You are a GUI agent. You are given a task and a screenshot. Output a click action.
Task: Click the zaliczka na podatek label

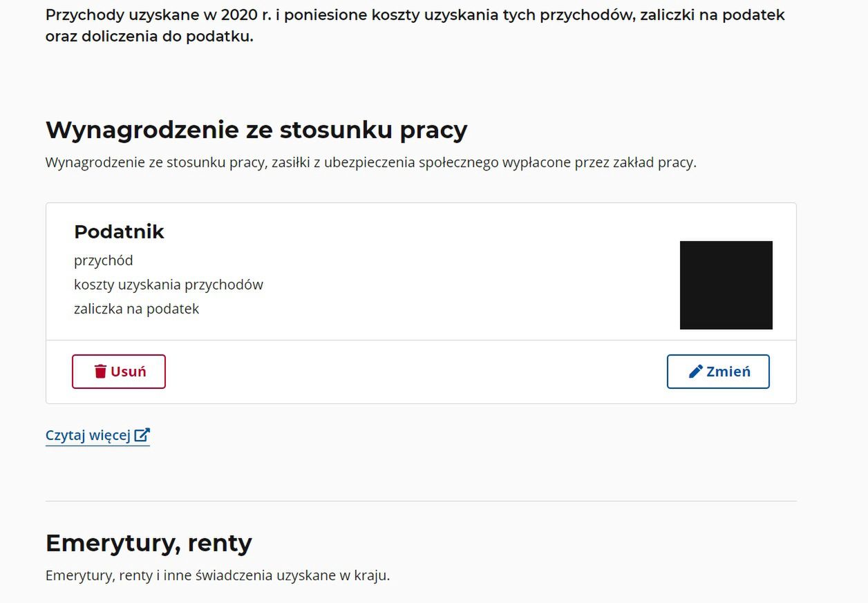[136, 309]
